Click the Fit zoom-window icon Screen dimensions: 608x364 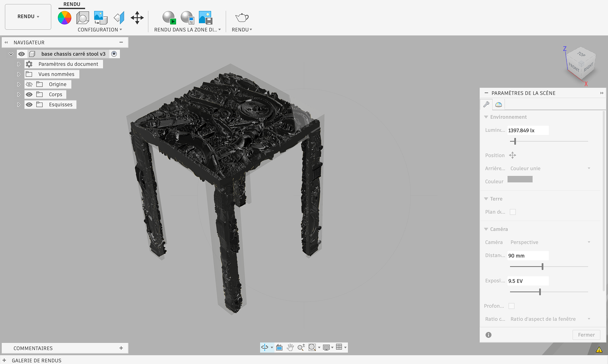(x=312, y=347)
